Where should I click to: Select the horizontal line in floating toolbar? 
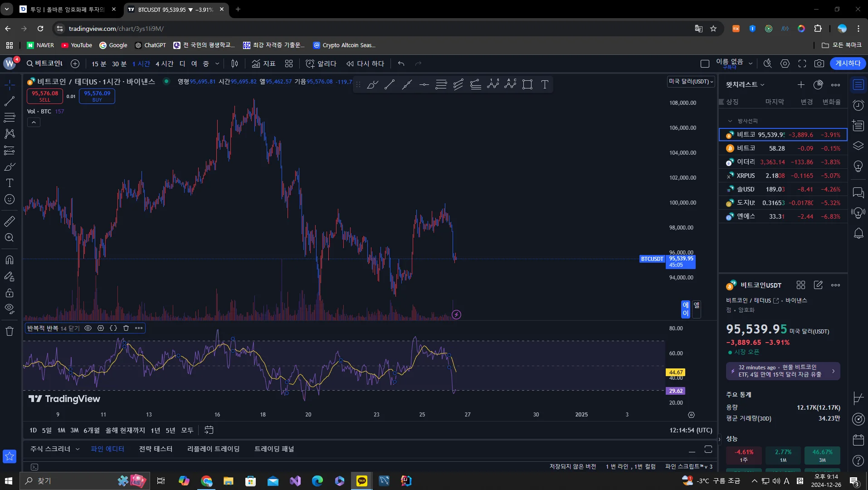(x=424, y=84)
